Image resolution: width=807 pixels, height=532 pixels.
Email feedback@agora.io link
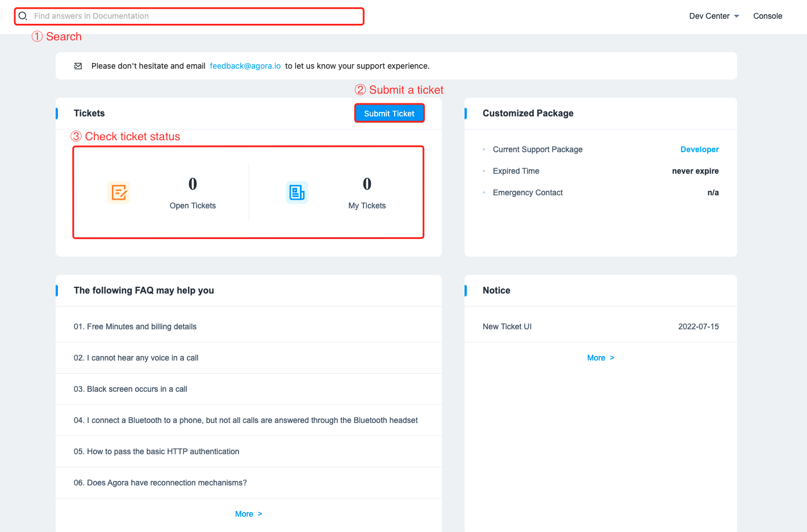click(245, 66)
